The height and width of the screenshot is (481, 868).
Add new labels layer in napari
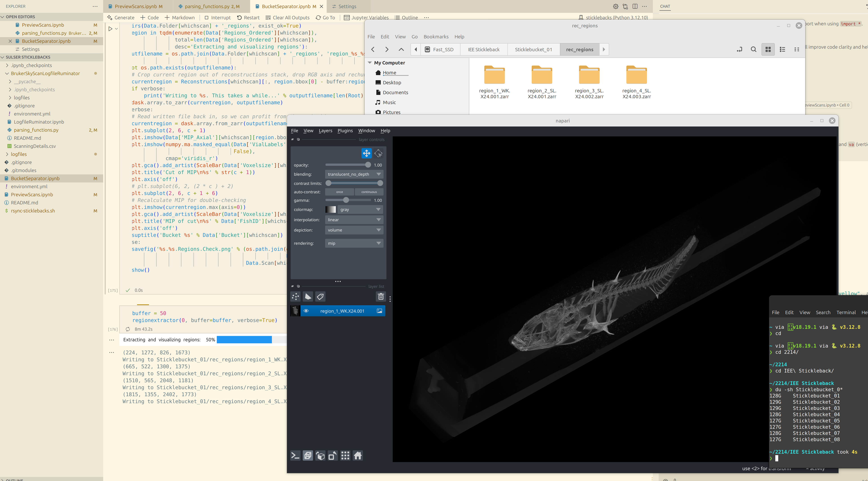coord(320,297)
